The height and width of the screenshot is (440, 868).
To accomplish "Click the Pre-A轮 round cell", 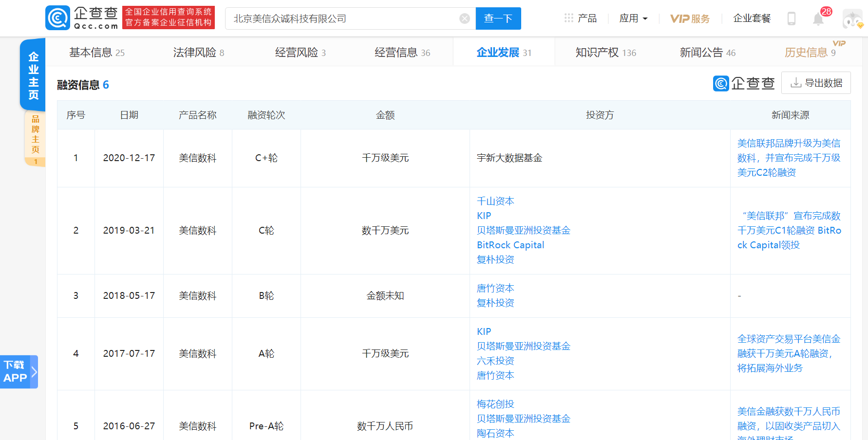I will point(266,426).
